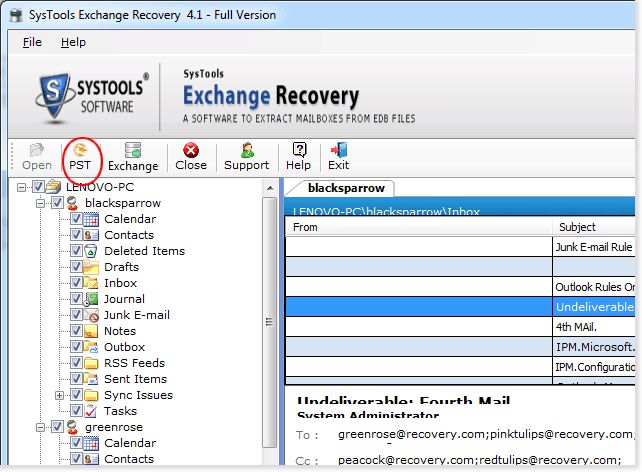Uncheck the LENOVO-PC root checkbox
This screenshot has height=472, width=642.
38,187
